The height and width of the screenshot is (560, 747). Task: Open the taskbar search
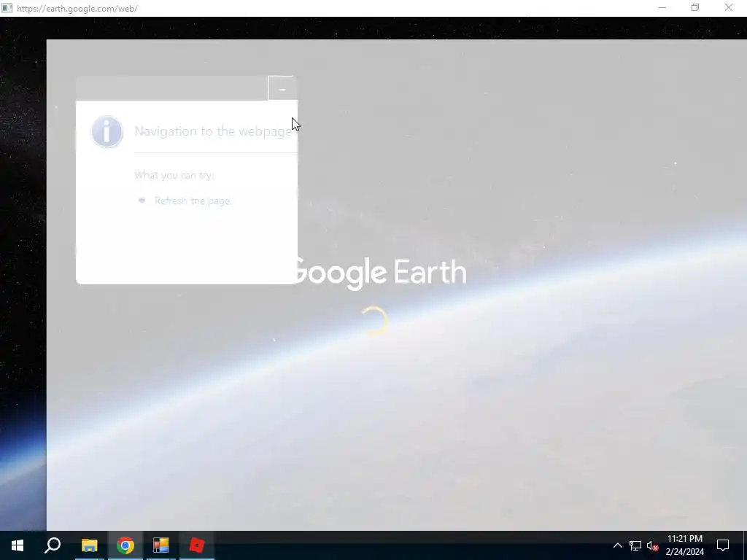coord(53,545)
